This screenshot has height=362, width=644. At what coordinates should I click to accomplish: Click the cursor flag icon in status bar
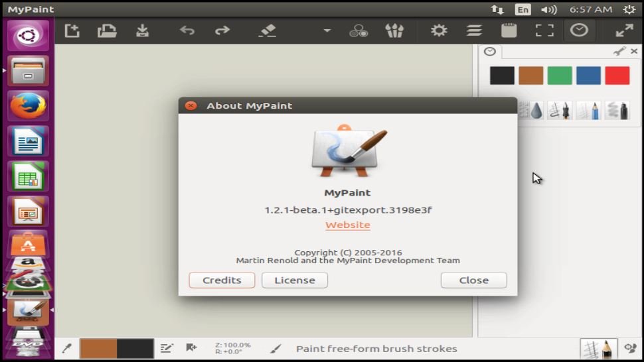[191, 348]
